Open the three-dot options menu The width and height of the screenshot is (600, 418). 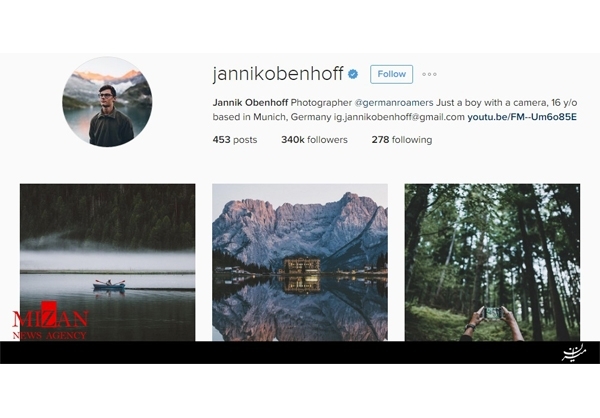(429, 74)
